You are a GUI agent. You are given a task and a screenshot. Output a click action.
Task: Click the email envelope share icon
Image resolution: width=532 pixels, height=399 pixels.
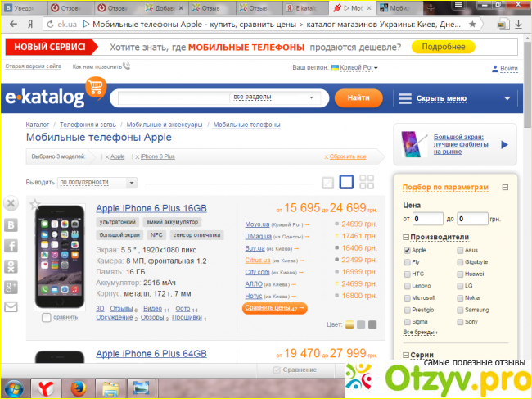[11, 307]
